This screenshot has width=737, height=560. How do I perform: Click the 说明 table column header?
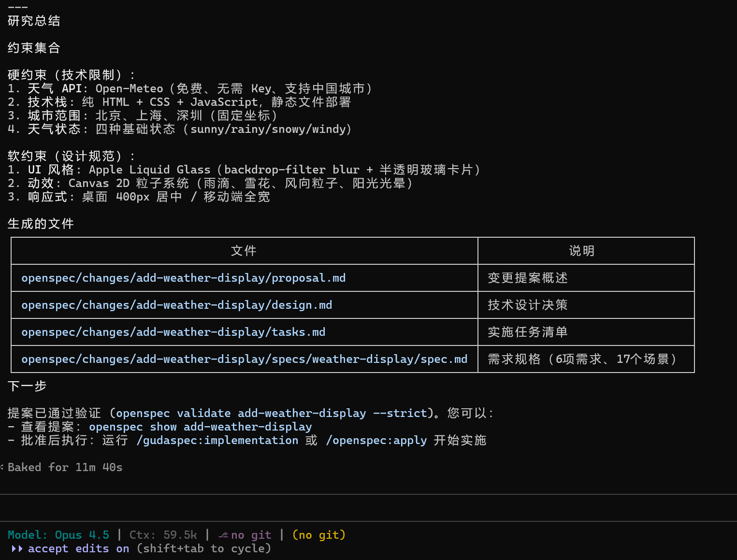point(582,251)
